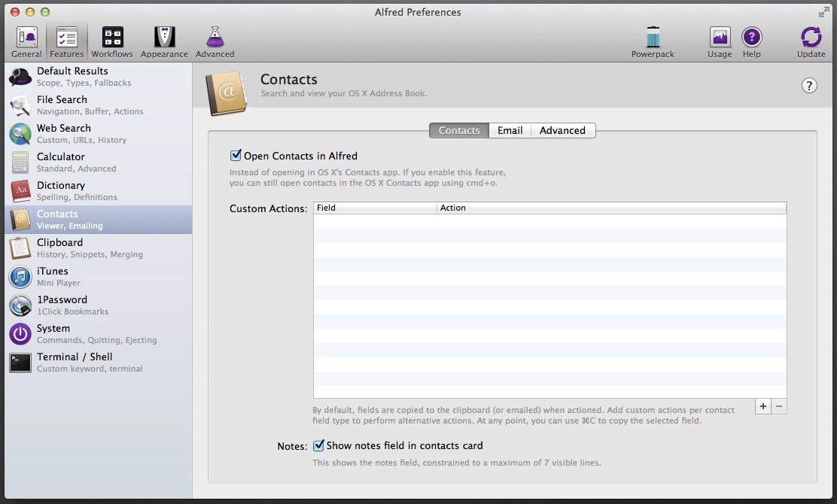Select the Calculator sidebar icon

point(20,162)
